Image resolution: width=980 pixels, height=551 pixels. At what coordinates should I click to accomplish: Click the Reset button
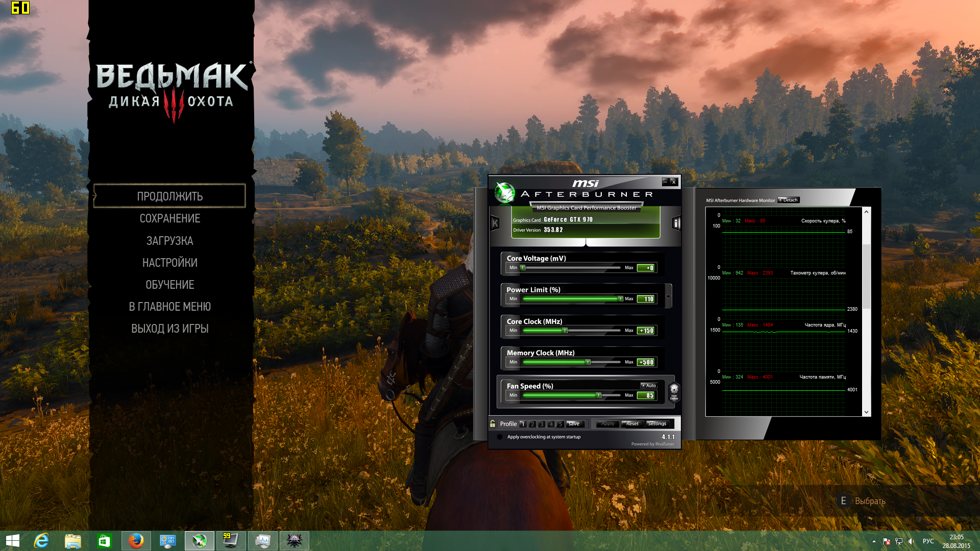(x=632, y=424)
